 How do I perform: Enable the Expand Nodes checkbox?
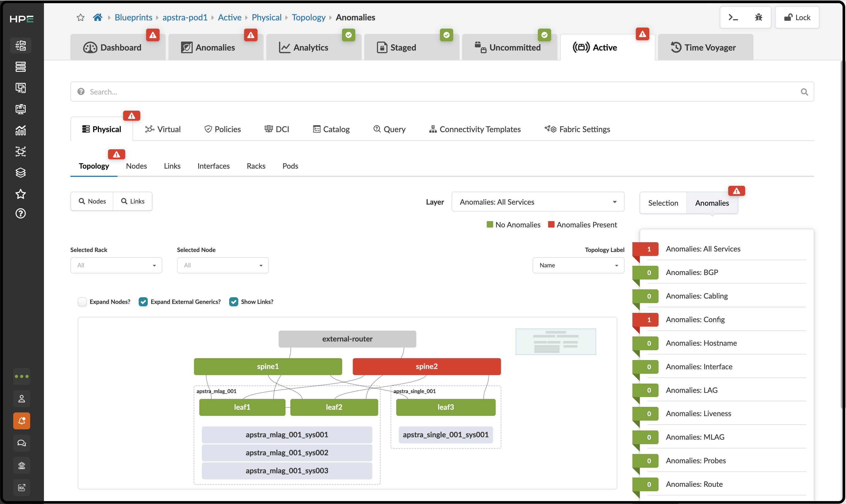[82, 301]
